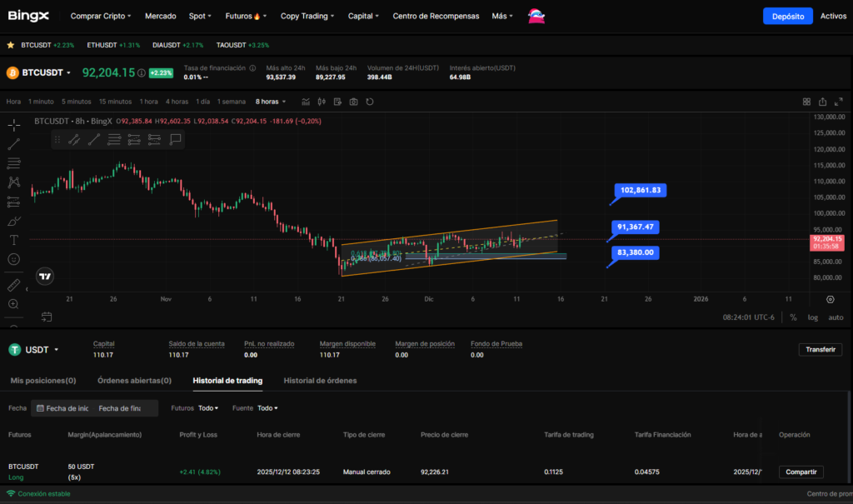Toggle the log scale option
Viewport: 853px width, 504px height.
coord(812,317)
